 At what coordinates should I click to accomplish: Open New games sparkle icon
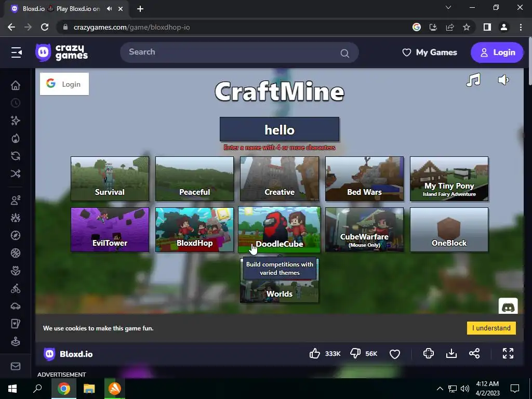tap(16, 121)
